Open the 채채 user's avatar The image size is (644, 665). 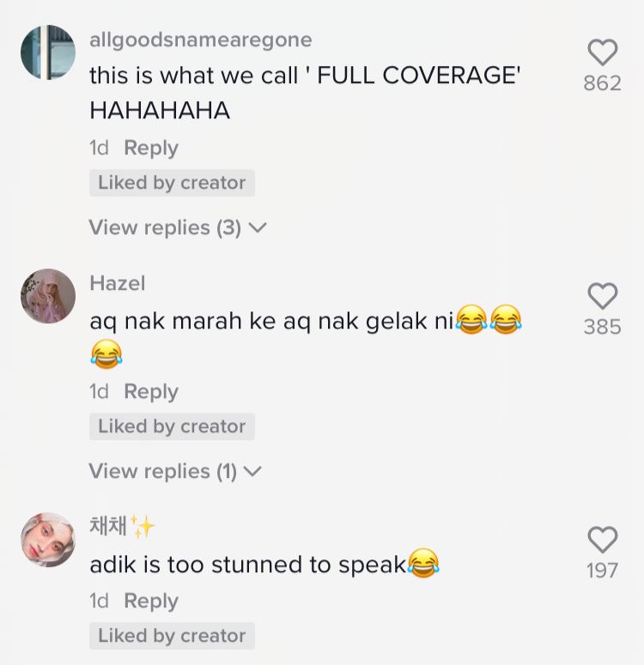48,540
